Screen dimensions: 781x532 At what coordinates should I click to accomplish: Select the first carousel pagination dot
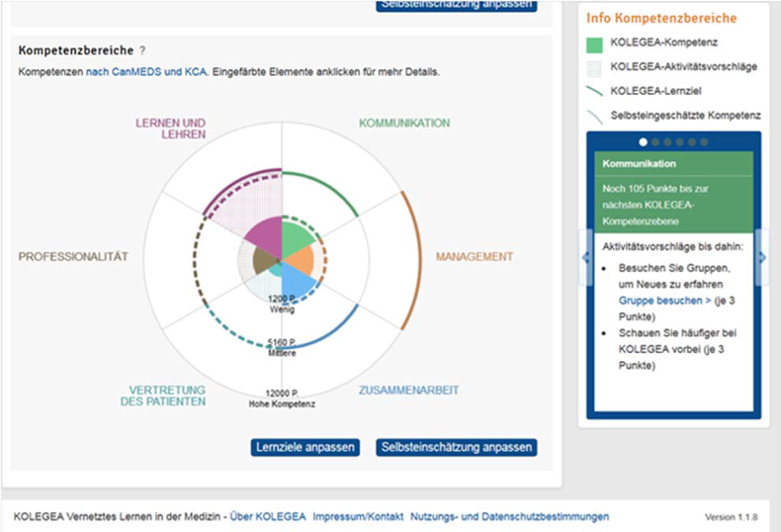point(644,141)
